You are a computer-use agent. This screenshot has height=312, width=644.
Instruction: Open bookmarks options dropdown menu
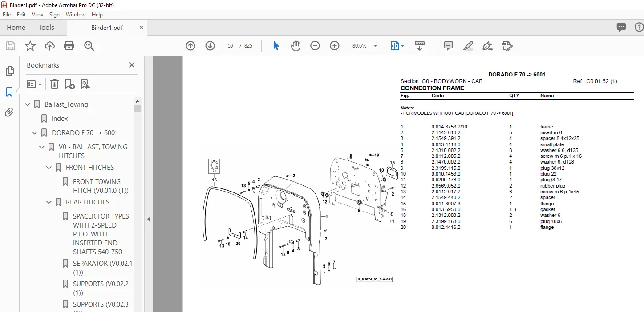coord(34,84)
